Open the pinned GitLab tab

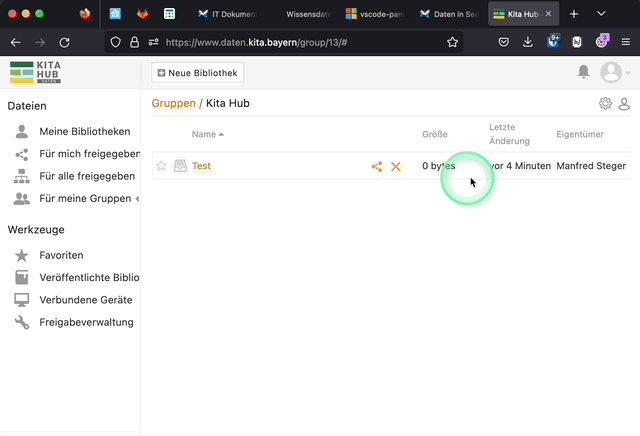click(142, 14)
